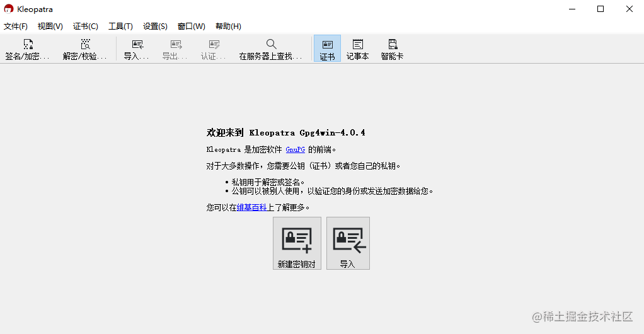Open the 设置(S) menu
This screenshot has width=644, height=334.
click(155, 26)
